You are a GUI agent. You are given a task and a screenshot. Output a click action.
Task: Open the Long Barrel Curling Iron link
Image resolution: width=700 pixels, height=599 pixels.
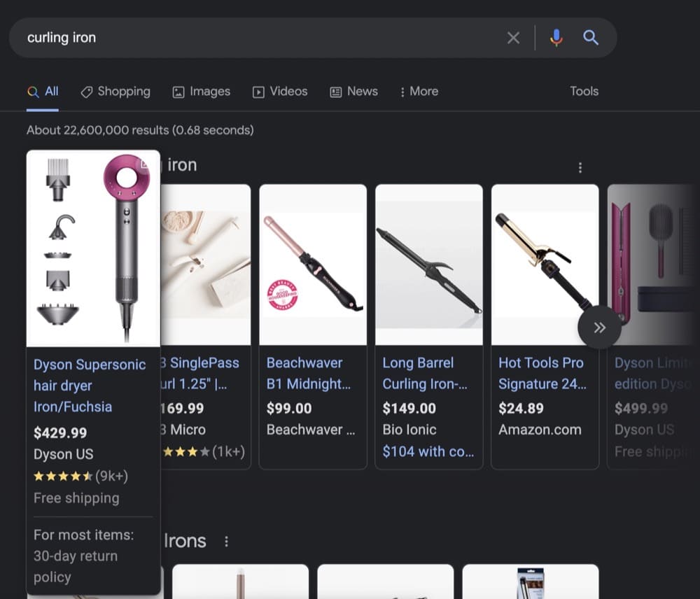pyautogui.click(x=425, y=373)
